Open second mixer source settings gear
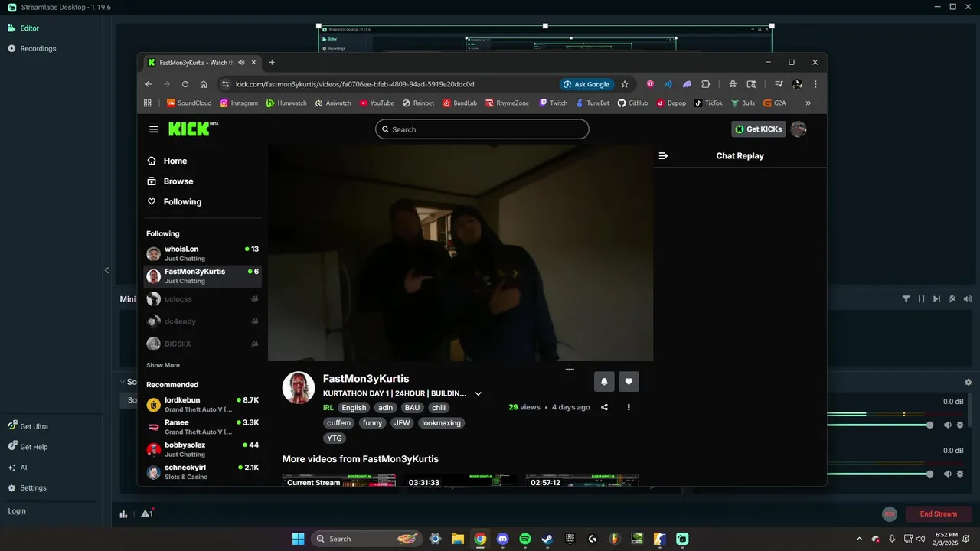 click(x=960, y=474)
